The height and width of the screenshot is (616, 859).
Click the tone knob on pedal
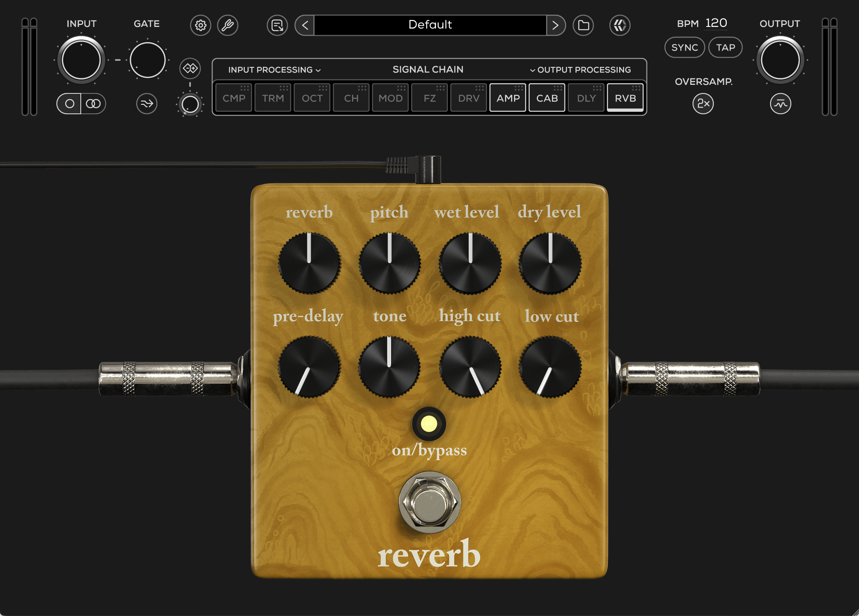pyautogui.click(x=390, y=367)
